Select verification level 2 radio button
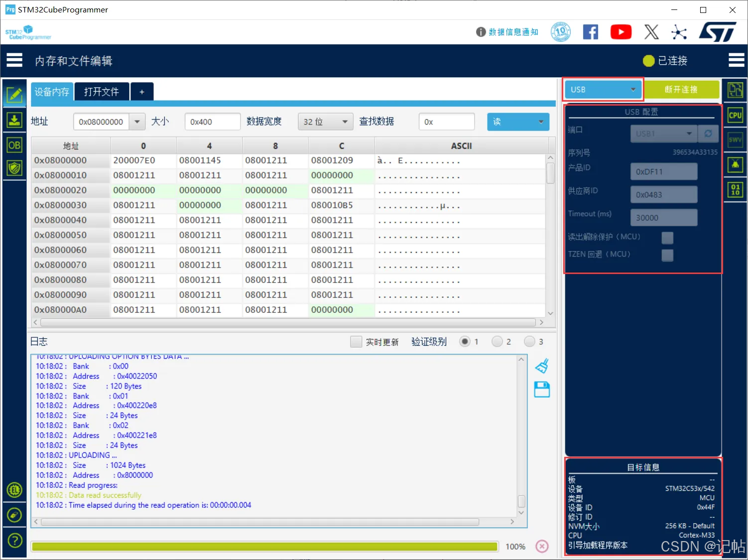This screenshot has height=560, width=748. (497, 342)
